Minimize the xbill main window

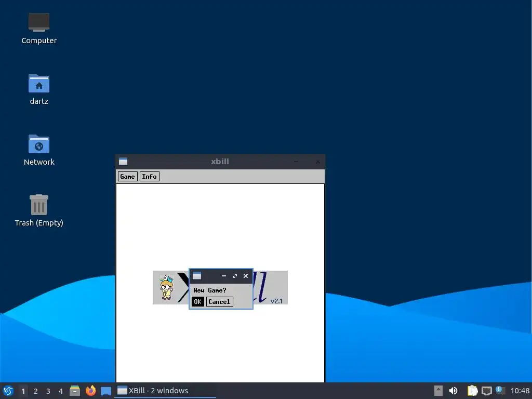coord(296,162)
